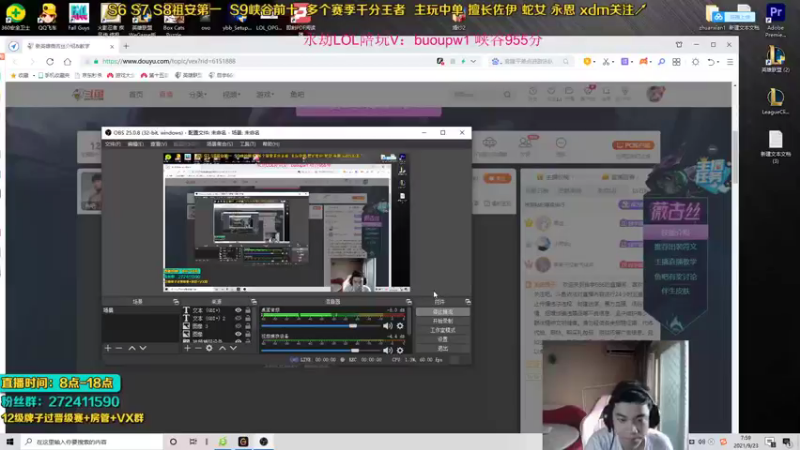Click OBS start streaming button
Screen dimensions: 800x450
tap(442, 312)
